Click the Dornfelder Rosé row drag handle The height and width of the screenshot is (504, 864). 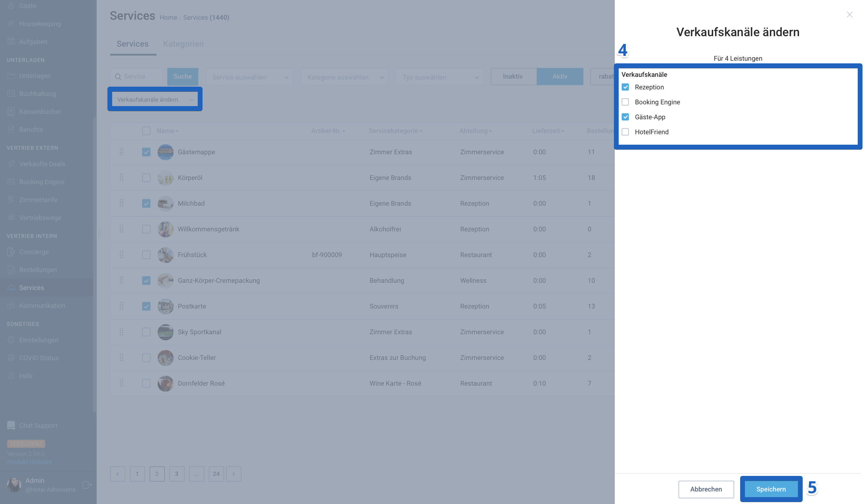coord(121,383)
